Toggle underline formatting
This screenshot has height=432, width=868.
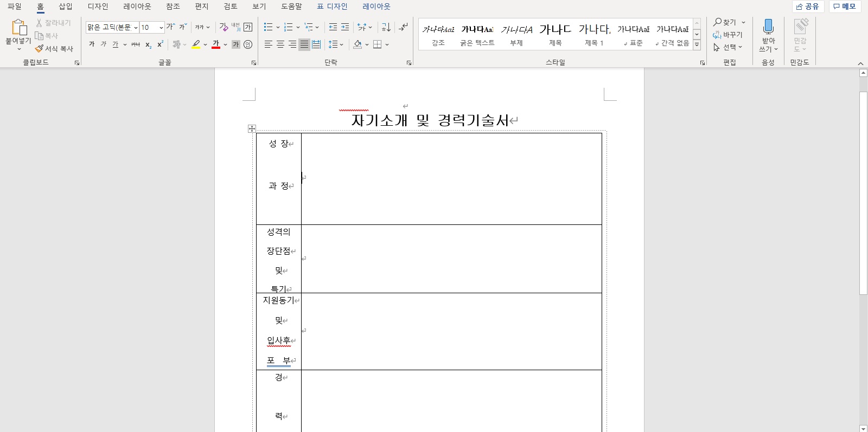pos(115,44)
